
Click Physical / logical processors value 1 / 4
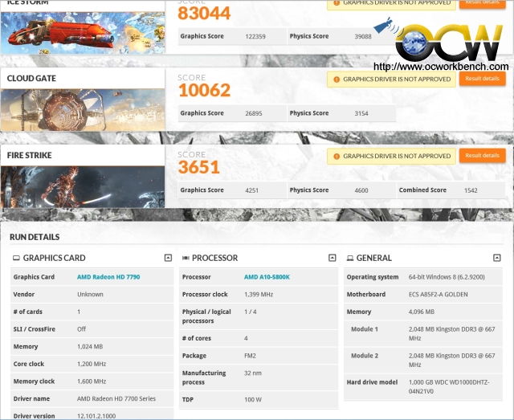click(x=251, y=312)
